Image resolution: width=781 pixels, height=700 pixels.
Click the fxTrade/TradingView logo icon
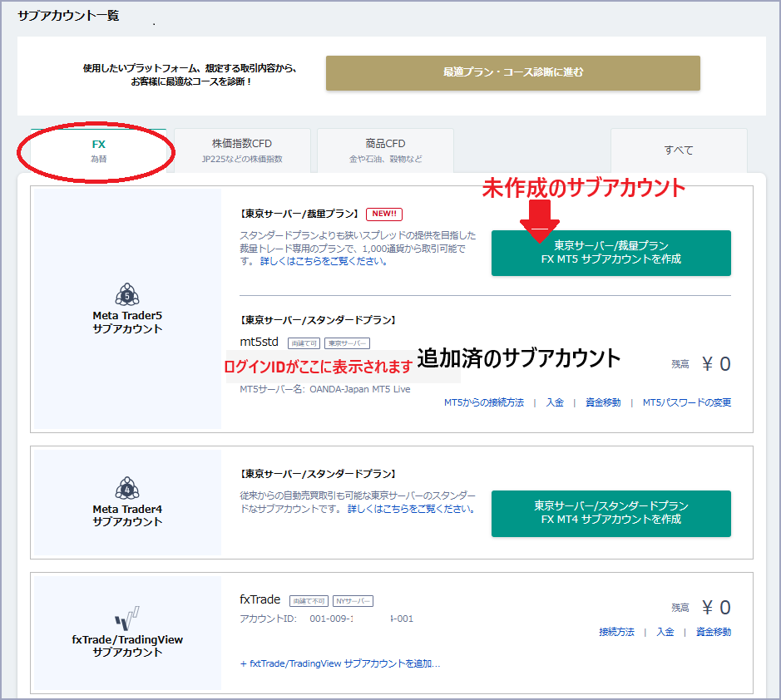coord(127,619)
